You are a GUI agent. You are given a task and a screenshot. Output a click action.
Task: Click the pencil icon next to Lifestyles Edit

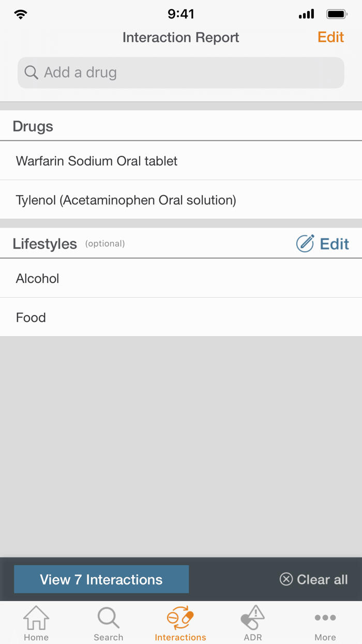click(x=306, y=243)
